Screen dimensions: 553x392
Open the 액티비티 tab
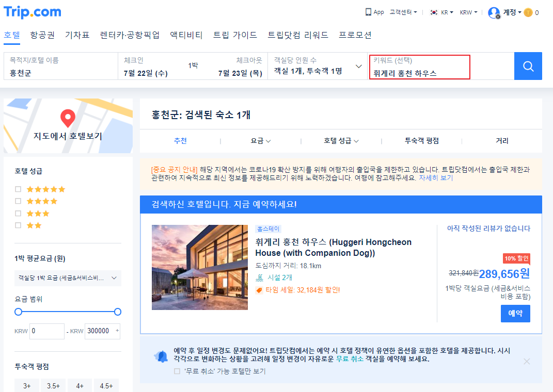pyautogui.click(x=186, y=35)
